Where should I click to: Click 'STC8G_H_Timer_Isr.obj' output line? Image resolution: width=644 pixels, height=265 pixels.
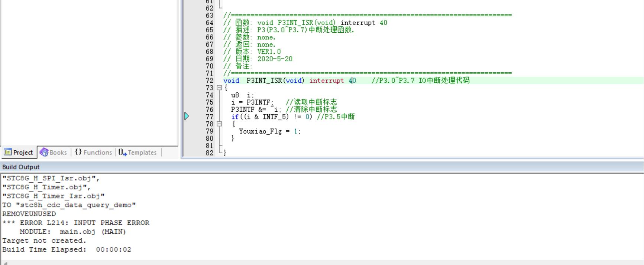pos(54,196)
